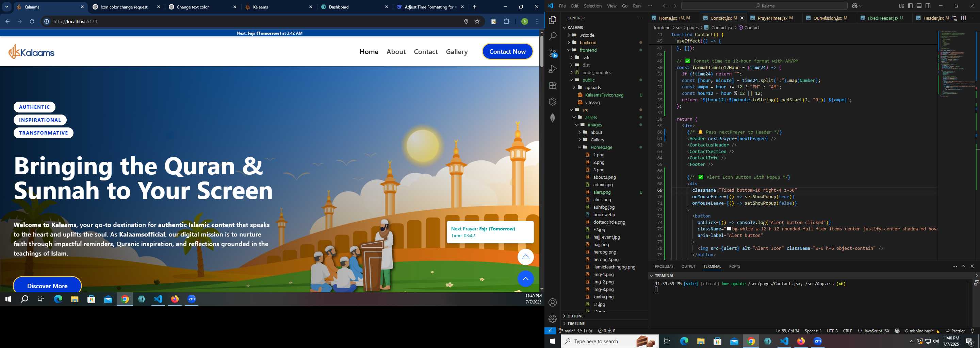The image size is (980, 348).
Task: Open the MongoDB leaf icon in activity bar
Action: tap(553, 118)
